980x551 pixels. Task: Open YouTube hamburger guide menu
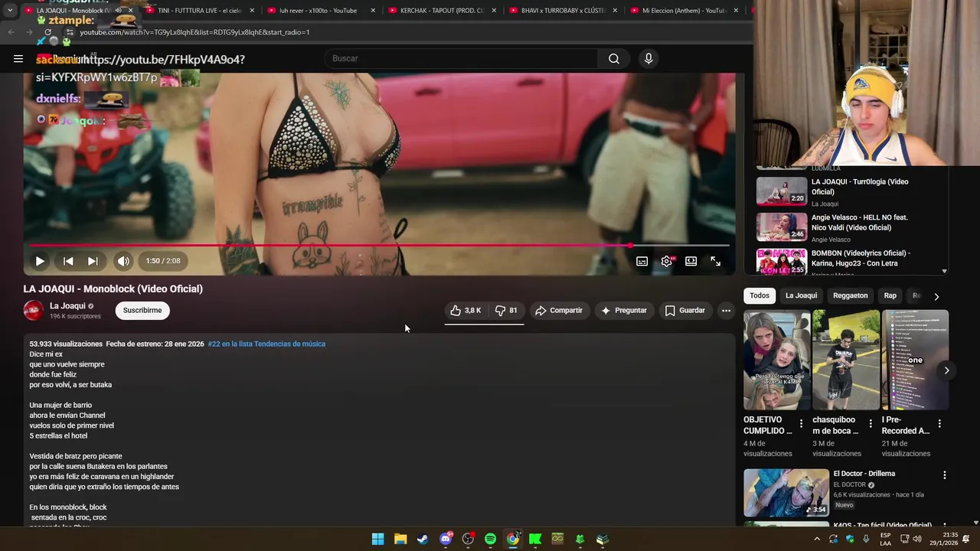coord(18,58)
